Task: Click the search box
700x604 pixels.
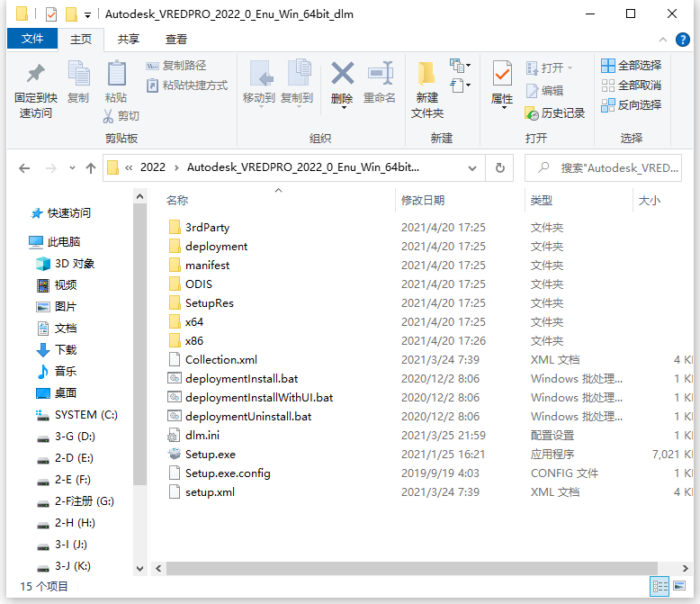Action: 603,168
